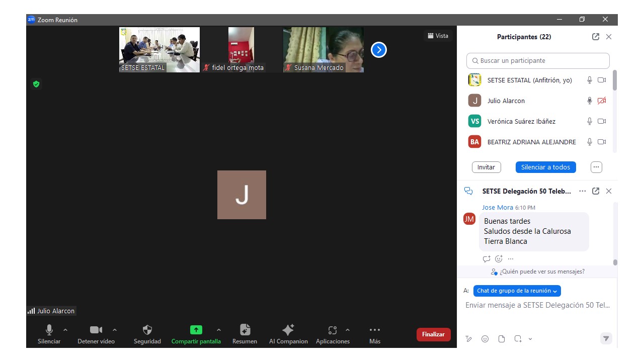Open the emoji picker in chat
The width and height of the screenshot is (644, 362).
[485, 339]
